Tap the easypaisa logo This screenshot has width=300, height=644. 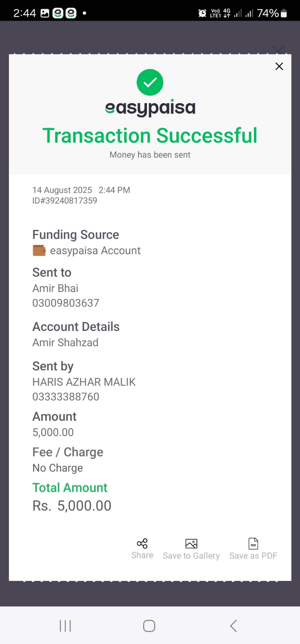point(150,108)
